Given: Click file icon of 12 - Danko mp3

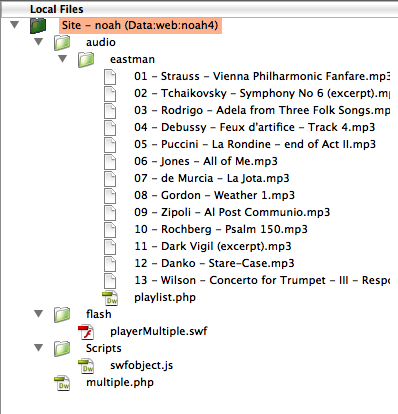Looking at the screenshot, I should pos(110,264).
